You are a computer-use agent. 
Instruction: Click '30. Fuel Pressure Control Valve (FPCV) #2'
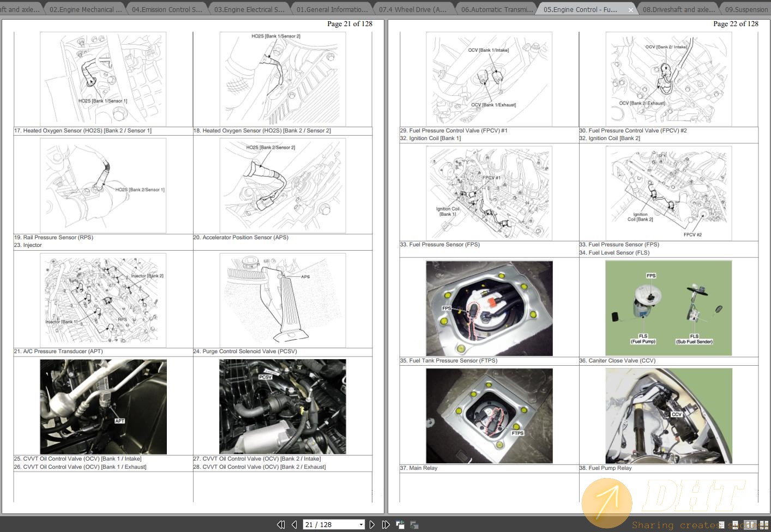[x=633, y=131]
